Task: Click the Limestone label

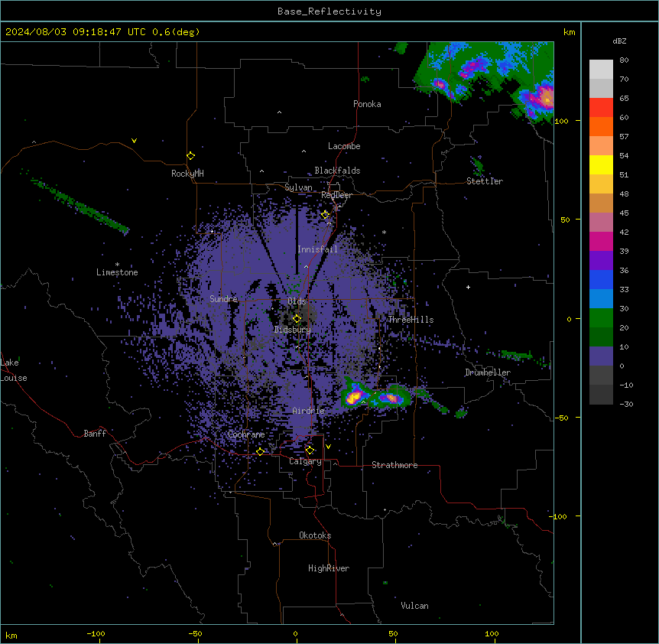Action: point(117,272)
